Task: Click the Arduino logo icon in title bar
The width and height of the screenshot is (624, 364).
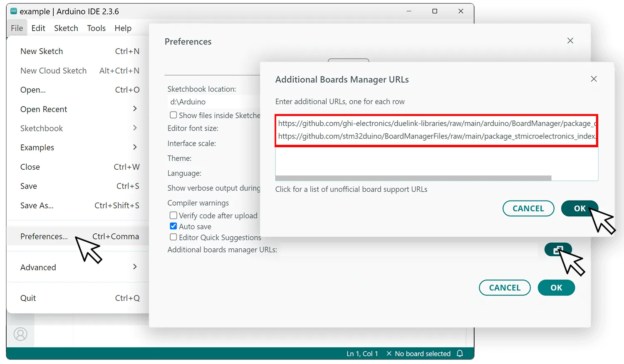Action: click(x=14, y=11)
